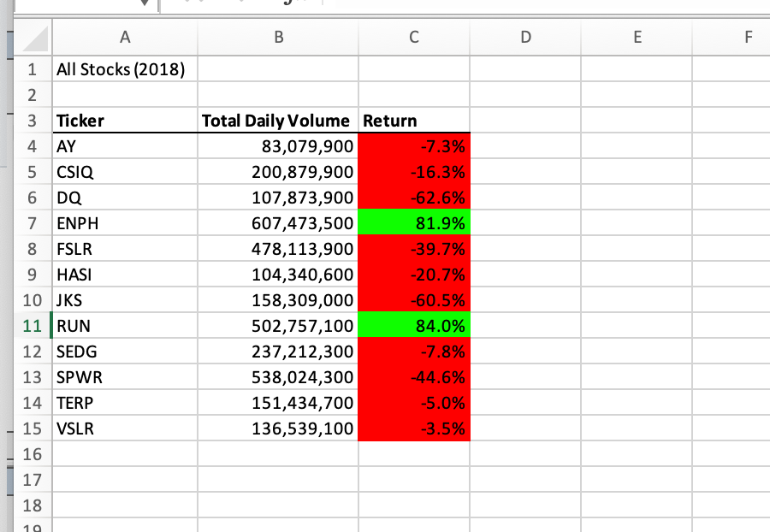
Task: Click volume cell 200,879,900
Action: (x=278, y=172)
